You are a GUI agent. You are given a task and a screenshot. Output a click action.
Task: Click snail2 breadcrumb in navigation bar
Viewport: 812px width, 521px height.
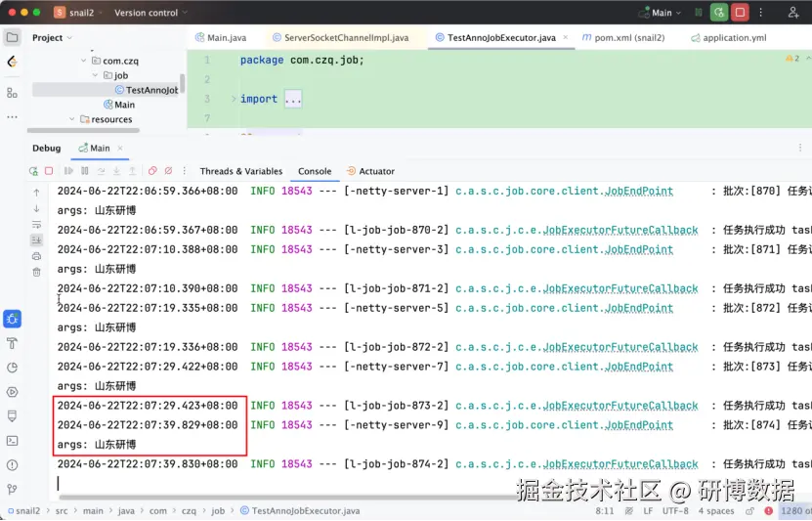click(x=23, y=510)
